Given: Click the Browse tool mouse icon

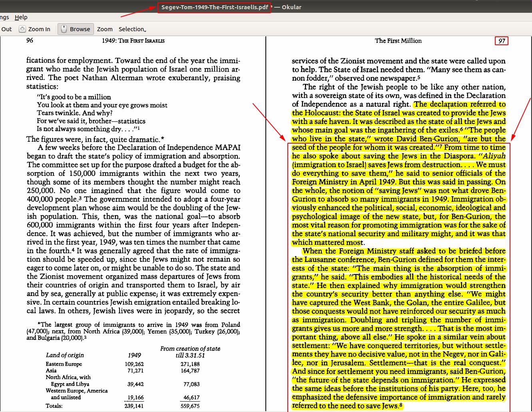Looking at the screenshot, I should tap(64, 29).
